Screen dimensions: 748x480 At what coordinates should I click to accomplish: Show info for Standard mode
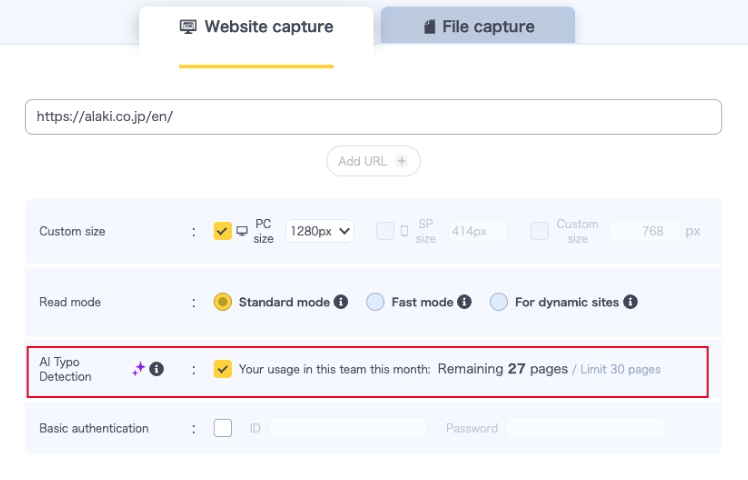coord(341,302)
